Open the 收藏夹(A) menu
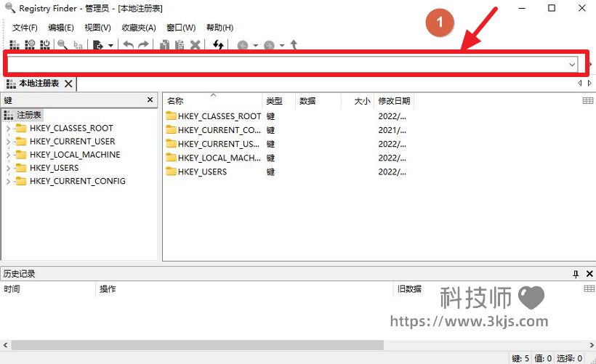 tap(139, 28)
